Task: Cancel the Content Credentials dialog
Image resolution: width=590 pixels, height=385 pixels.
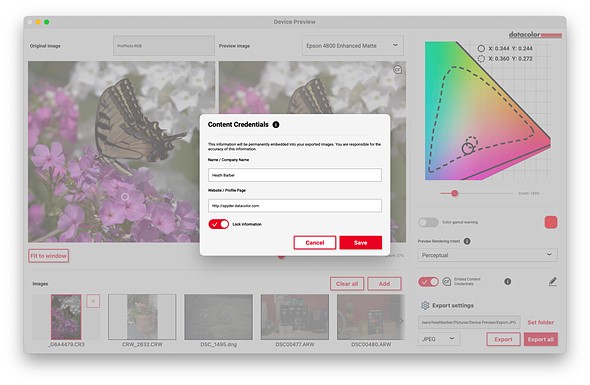Action: [x=315, y=243]
